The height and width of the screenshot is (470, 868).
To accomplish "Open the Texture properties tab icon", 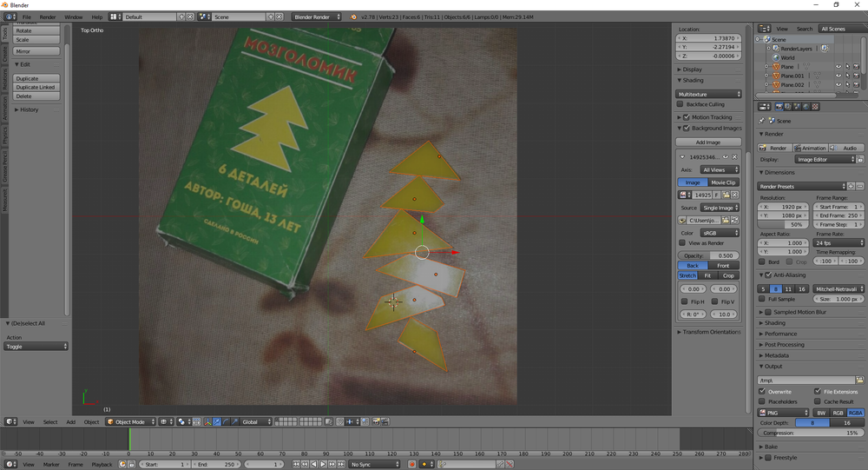I will pyautogui.click(x=815, y=106).
